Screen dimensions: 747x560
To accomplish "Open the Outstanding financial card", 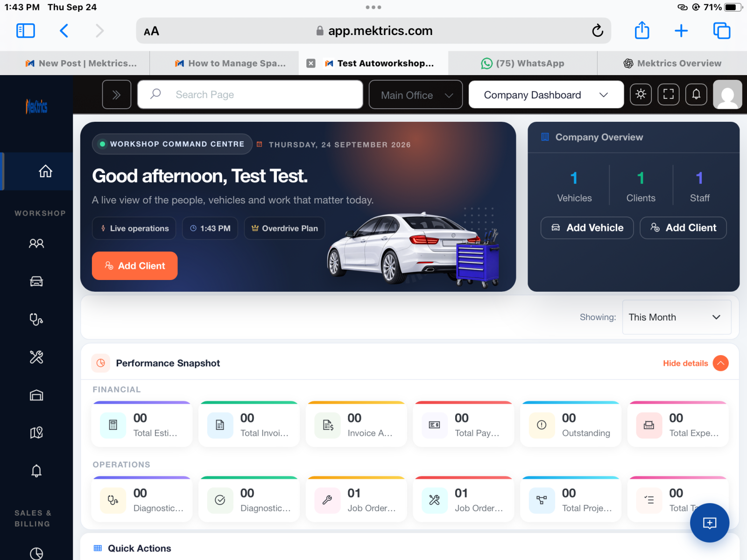I will [571, 424].
